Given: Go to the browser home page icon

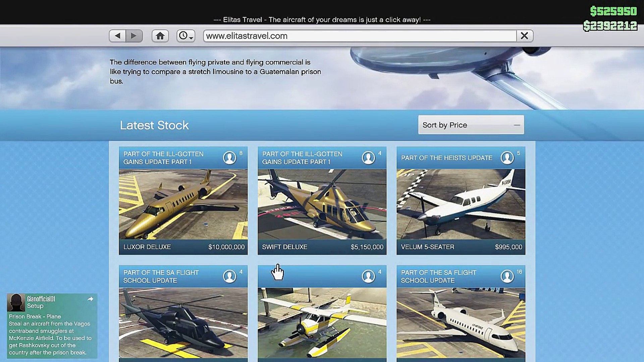Looking at the screenshot, I should point(160,36).
